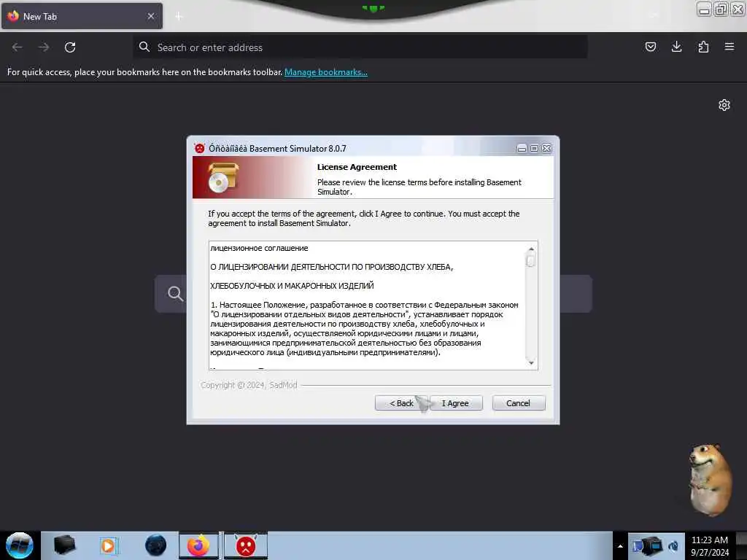Open the media player taskbar icon
747x560 pixels.
[108, 545]
